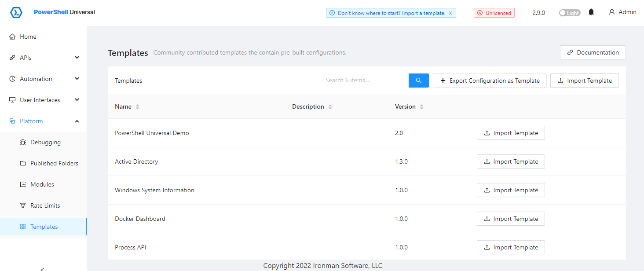
Task: Open Published Folders in the sidebar
Action: pos(54,163)
